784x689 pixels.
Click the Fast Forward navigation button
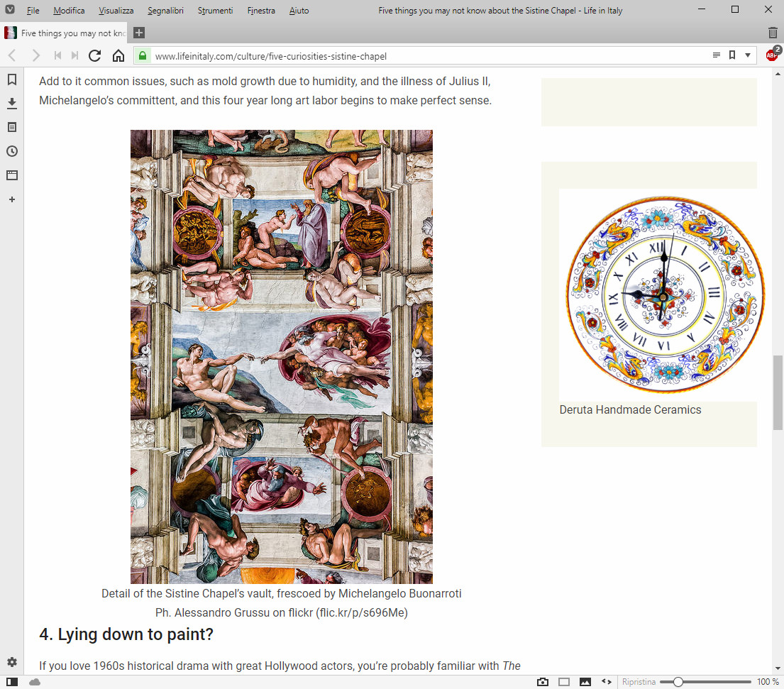pyautogui.click(x=75, y=55)
